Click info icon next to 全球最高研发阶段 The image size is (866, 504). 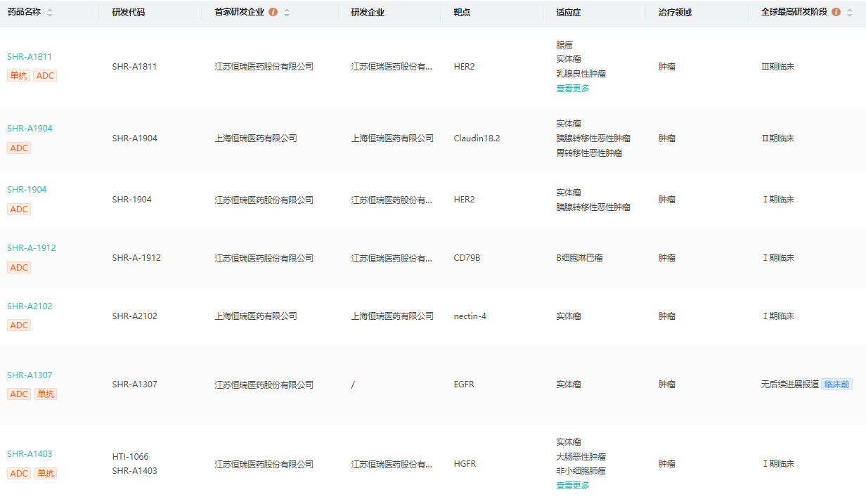point(836,13)
